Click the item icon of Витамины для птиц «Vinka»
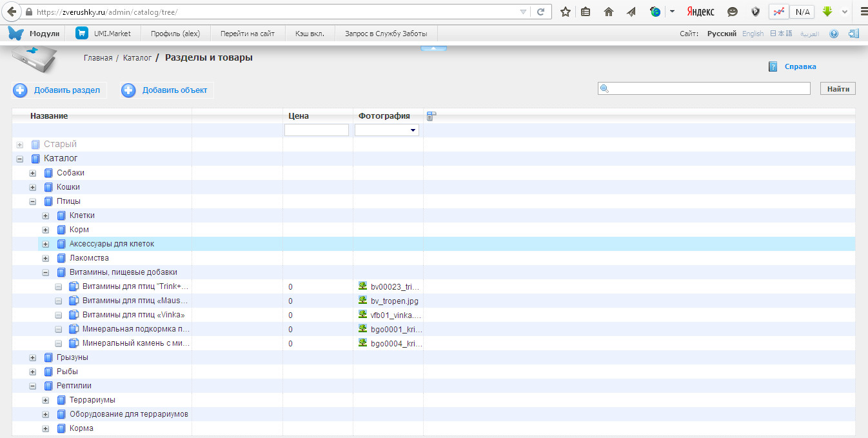 [74, 315]
